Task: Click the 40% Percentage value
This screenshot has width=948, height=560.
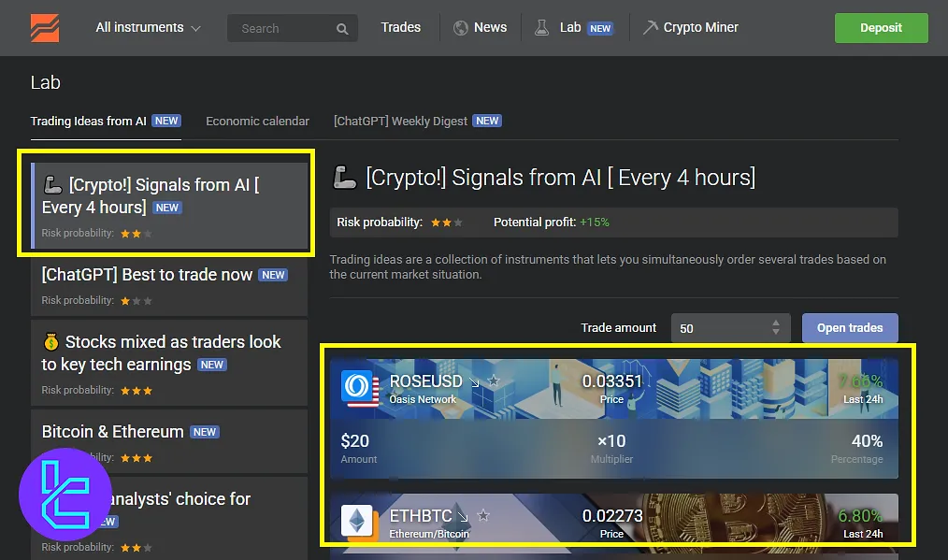Action: pyautogui.click(x=867, y=441)
